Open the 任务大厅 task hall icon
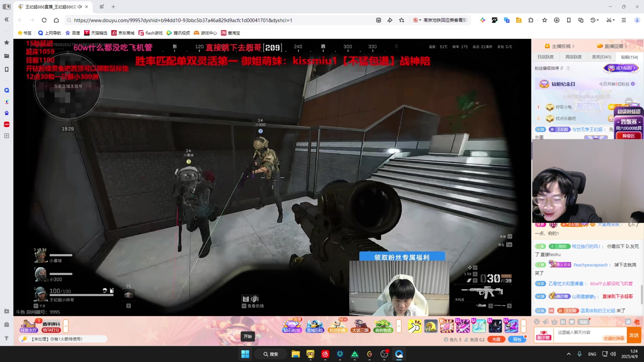The width and height of the screenshot is (644, 362). coord(29,326)
